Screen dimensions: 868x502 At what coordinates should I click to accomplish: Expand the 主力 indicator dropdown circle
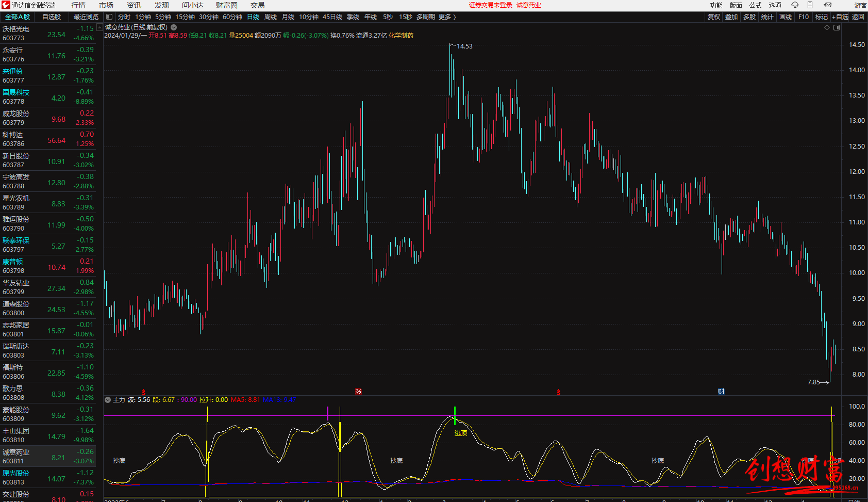click(x=108, y=400)
